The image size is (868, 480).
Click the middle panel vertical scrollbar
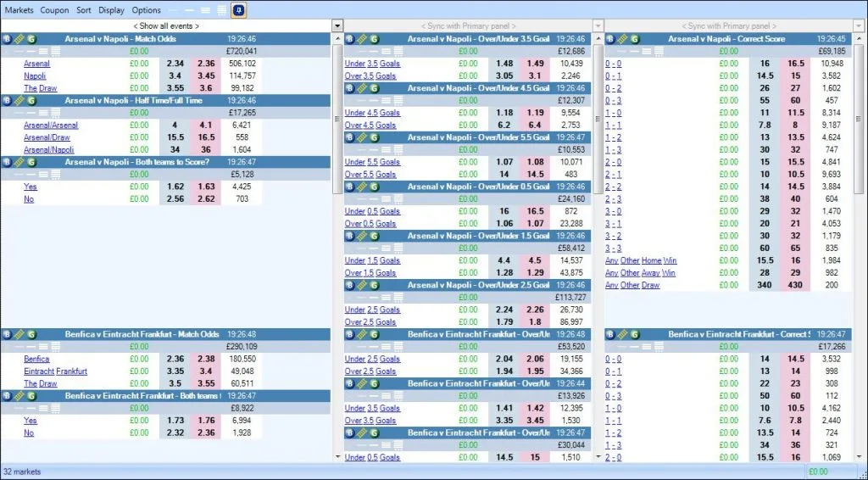(598, 119)
